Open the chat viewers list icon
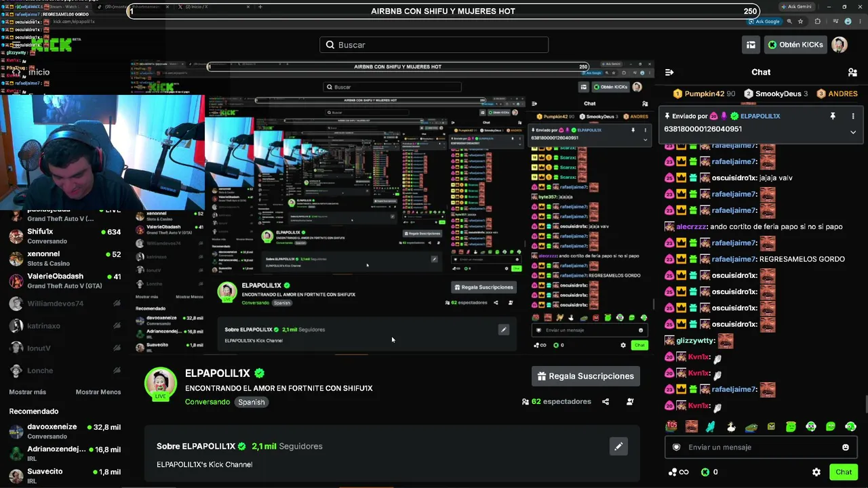Viewport: 868px width, 488px height. 852,72
